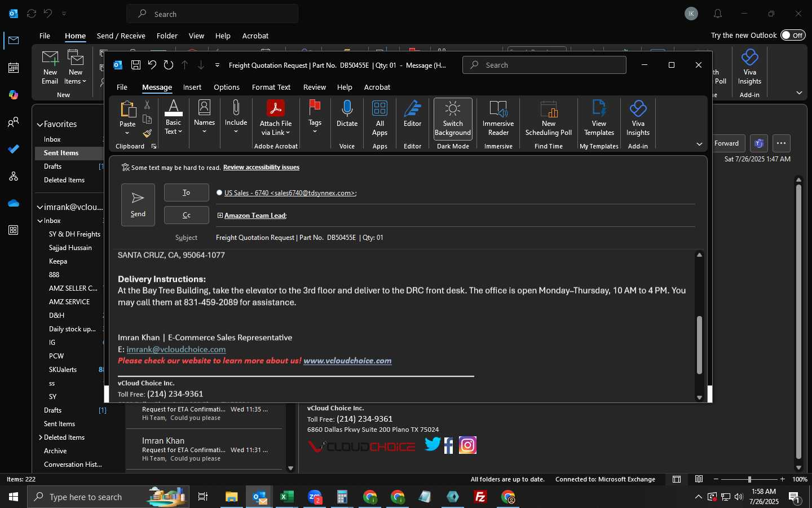Image resolution: width=812 pixels, height=508 pixels.
Task: Click Review accessibility issues link
Action: pyautogui.click(x=261, y=167)
